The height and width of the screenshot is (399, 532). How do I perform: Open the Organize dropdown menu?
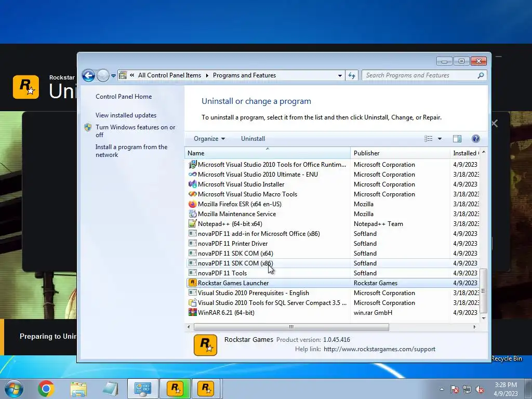[209, 138]
